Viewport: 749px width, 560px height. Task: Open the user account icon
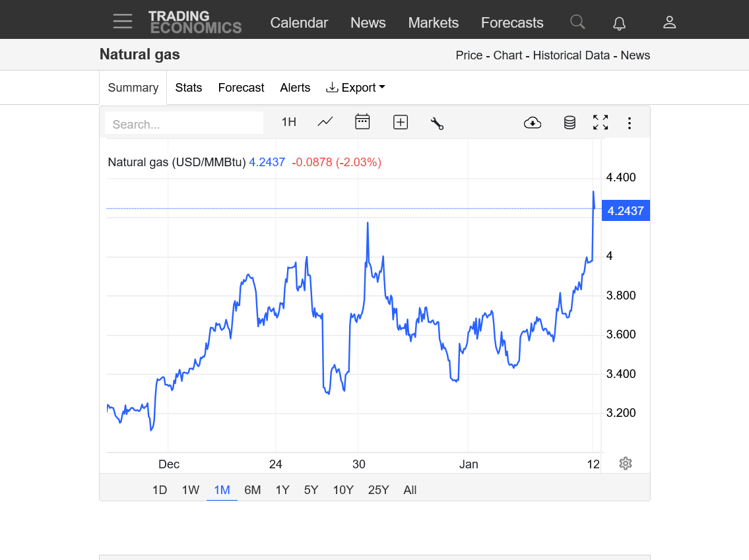[669, 22]
